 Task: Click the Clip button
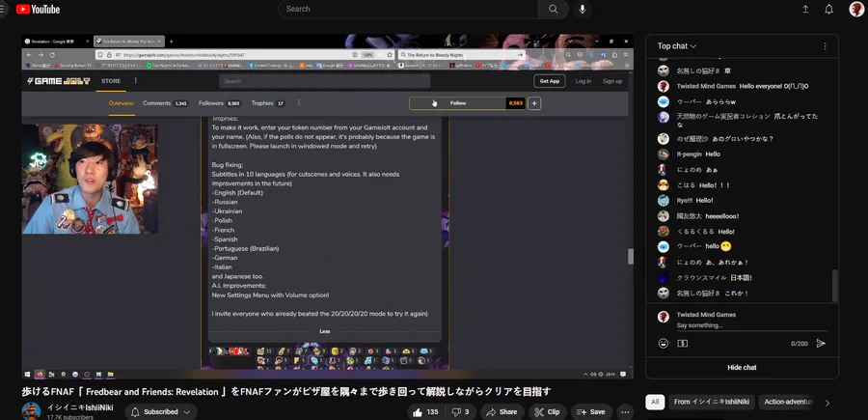tap(548, 411)
